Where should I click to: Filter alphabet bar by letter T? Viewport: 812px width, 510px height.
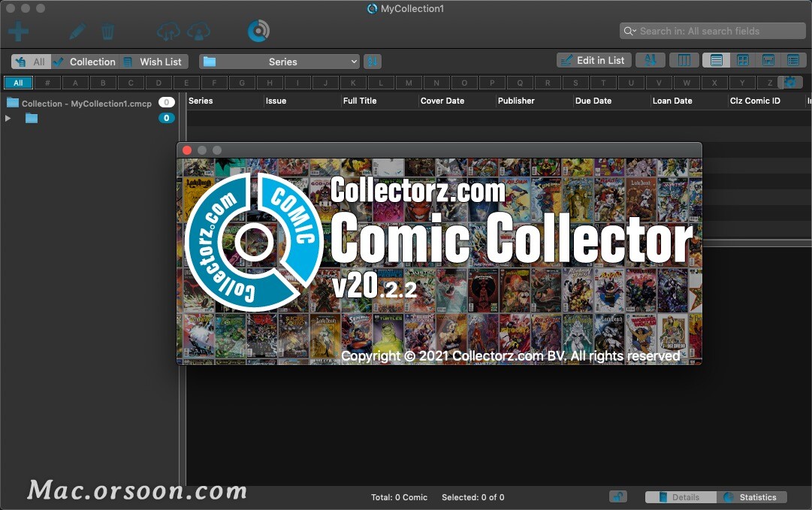pyautogui.click(x=603, y=83)
